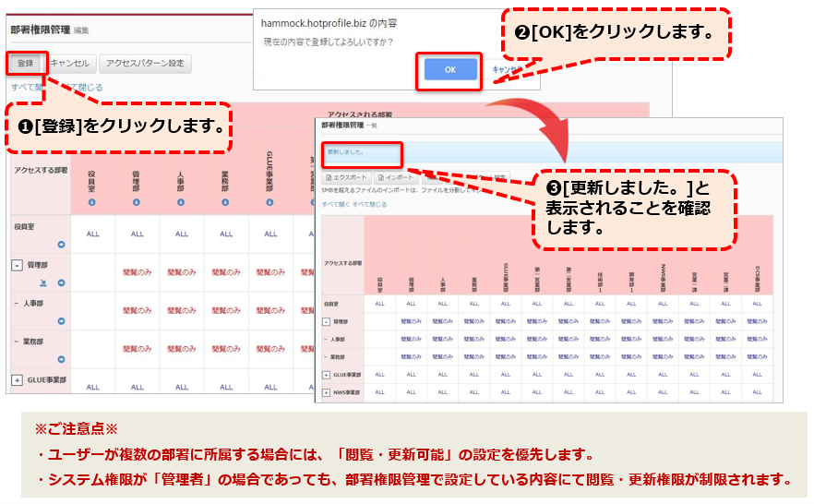Click the right-arrow icon in the edit window's 業務部 row
The image size is (814, 504).
click(x=61, y=359)
